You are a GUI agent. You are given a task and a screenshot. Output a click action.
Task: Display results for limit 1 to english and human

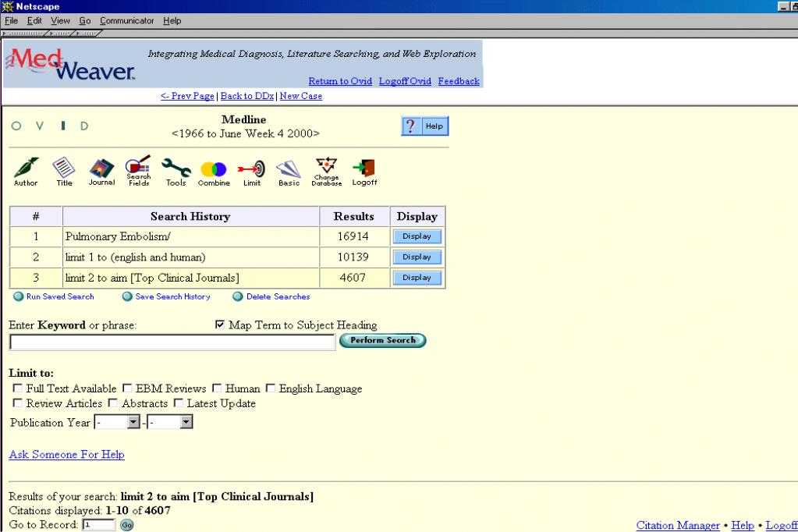click(x=417, y=257)
